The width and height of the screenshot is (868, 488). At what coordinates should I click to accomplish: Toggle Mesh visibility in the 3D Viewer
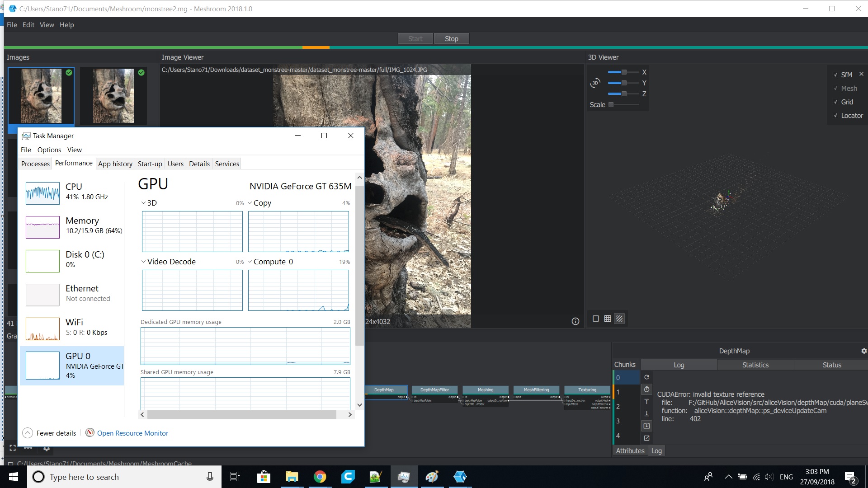pos(848,88)
